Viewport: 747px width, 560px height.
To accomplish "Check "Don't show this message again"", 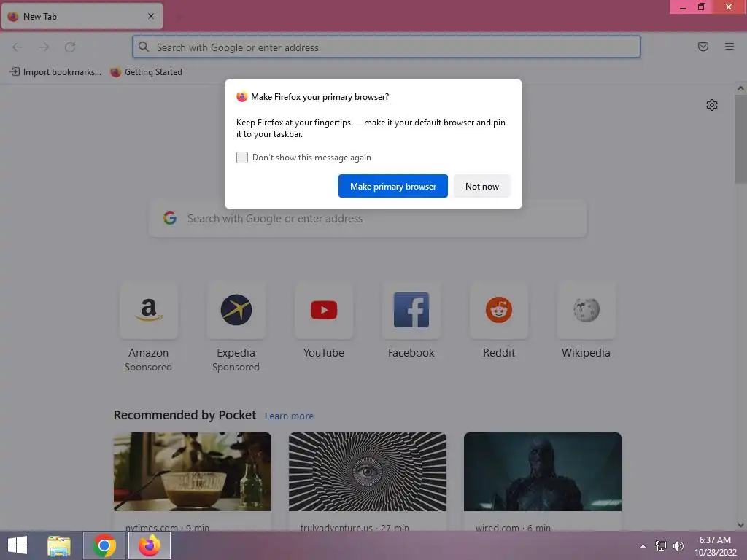I will (x=242, y=157).
